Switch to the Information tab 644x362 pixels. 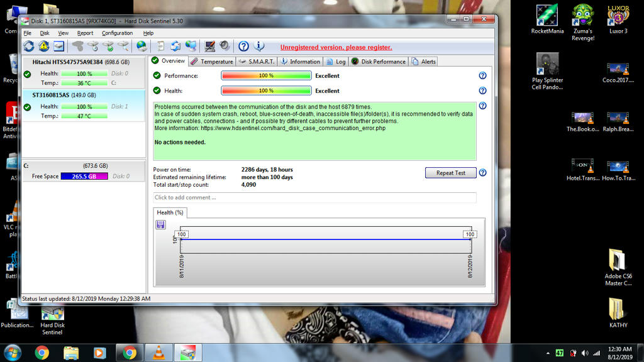300,62
